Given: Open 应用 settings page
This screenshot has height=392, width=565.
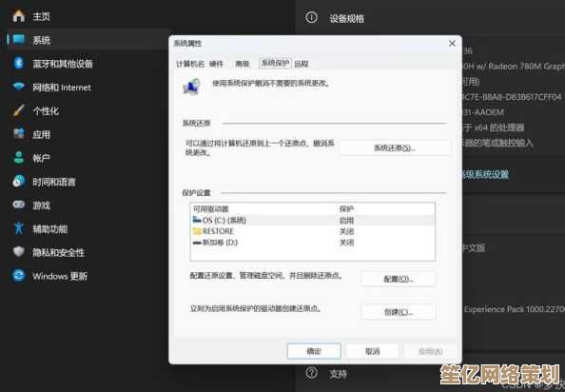Looking at the screenshot, I should (x=41, y=135).
